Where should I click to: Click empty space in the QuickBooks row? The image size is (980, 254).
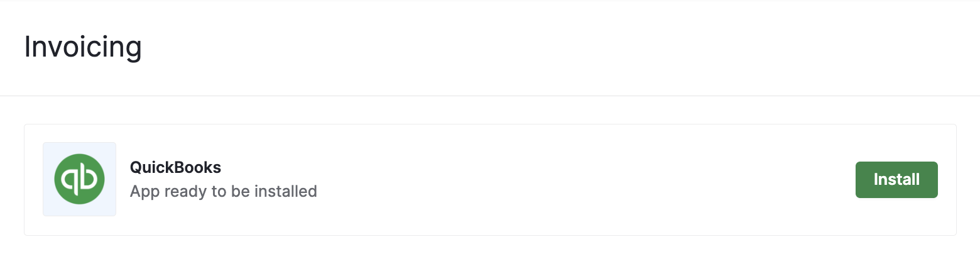coord(565,180)
